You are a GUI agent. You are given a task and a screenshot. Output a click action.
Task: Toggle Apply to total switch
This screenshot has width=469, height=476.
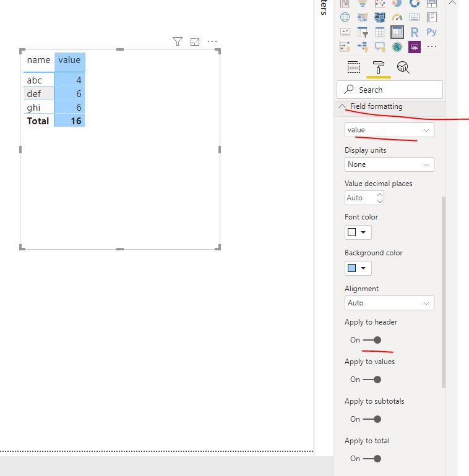tap(372, 459)
